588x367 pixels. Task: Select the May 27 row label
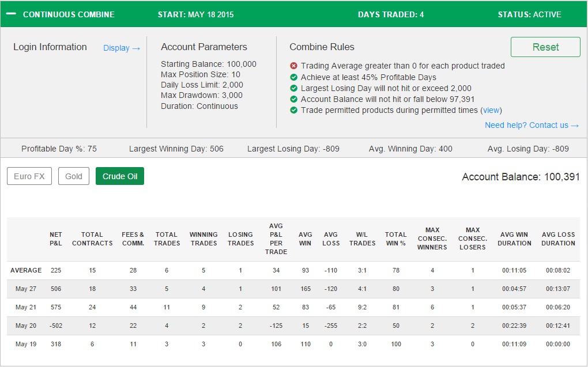tap(26, 289)
